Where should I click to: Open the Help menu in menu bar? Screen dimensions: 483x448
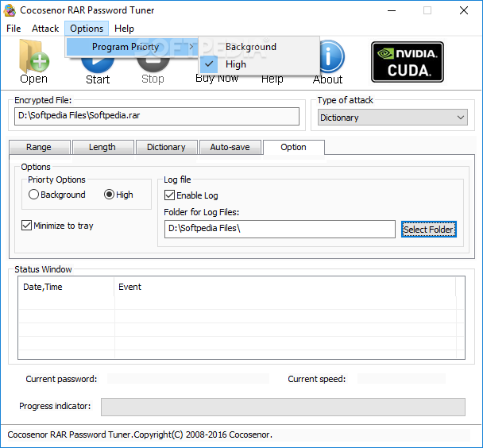click(x=124, y=29)
